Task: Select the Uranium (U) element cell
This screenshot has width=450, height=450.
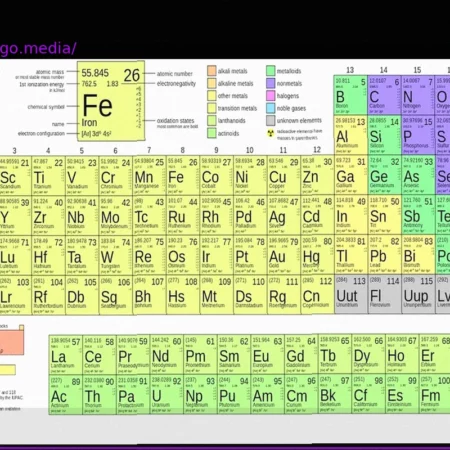Action: pyautogui.click(x=167, y=394)
